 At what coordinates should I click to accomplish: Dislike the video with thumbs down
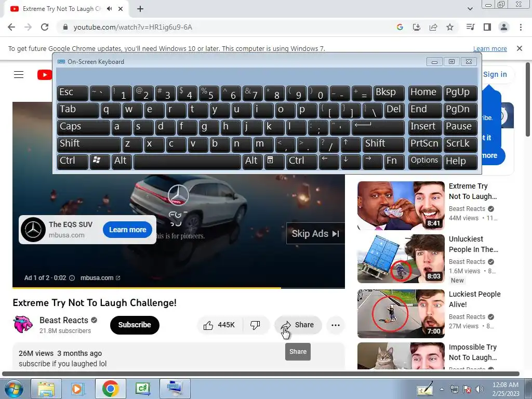tap(255, 325)
